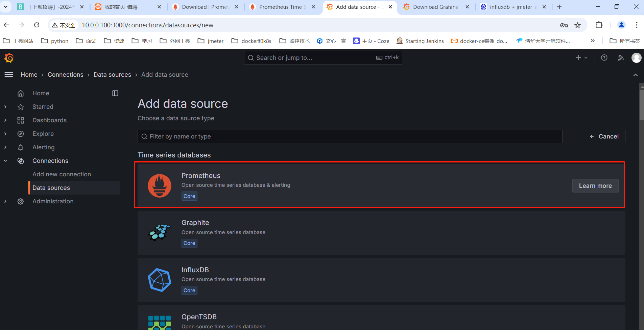Expand the Dashboards sidebar section
The image size is (644, 330).
5,120
